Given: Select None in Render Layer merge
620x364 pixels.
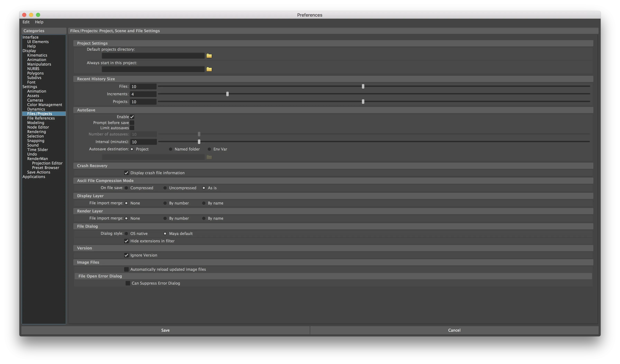Looking at the screenshot, I should (x=126, y=219).
